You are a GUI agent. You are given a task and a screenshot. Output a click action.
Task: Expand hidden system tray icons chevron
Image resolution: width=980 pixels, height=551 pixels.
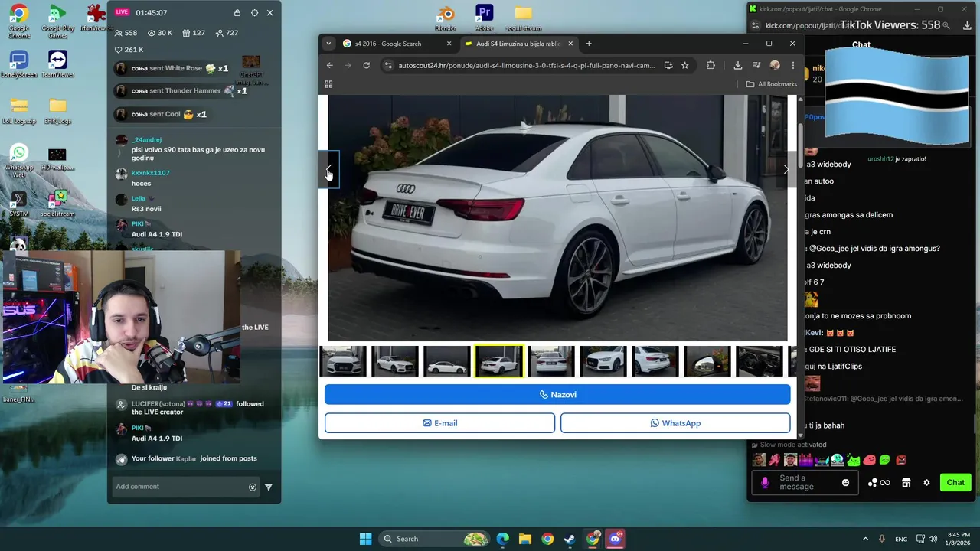tap(865, 539)
